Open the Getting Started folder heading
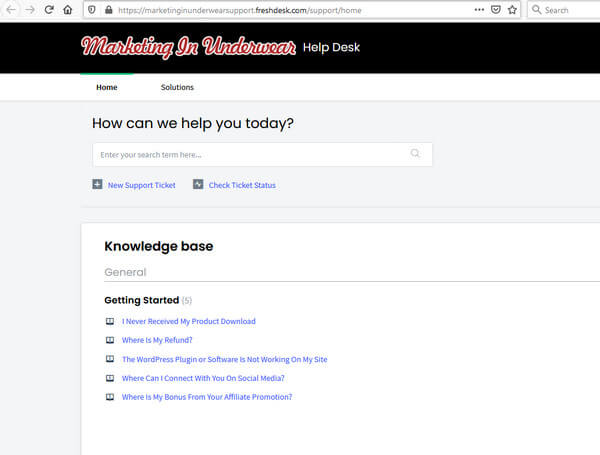The image size is (600, 455). (x=142, y=300)
